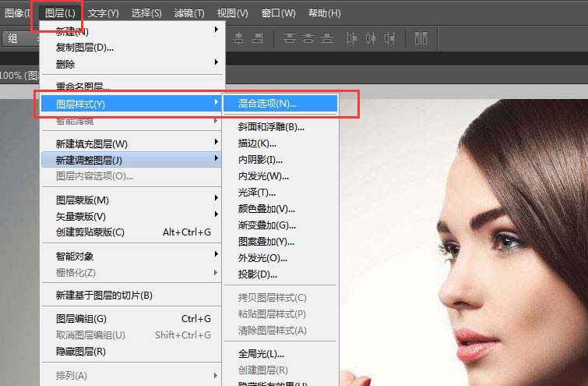The height and width of the screenshot is (386, 588).
Task: Choose 斜面和浮雕 layer style
Action: point(271,126)
